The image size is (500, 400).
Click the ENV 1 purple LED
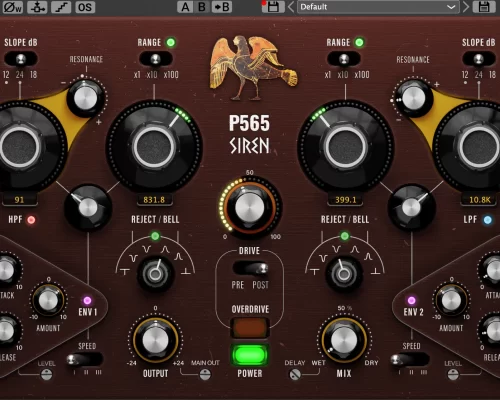(x=87, y=301)
